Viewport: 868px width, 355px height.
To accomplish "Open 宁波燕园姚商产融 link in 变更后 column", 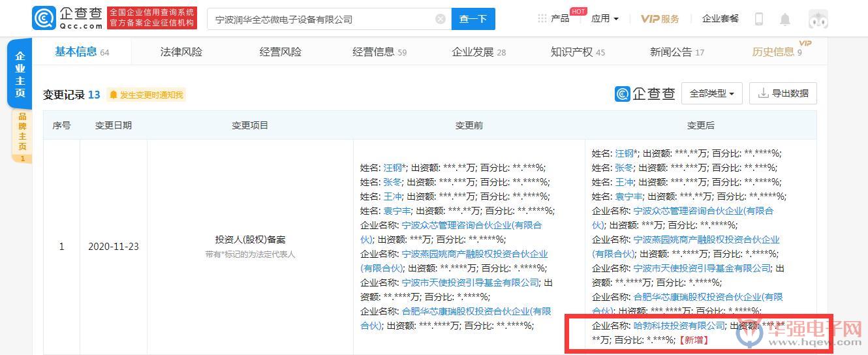I will pyautogui.click(x=686, y=246).
